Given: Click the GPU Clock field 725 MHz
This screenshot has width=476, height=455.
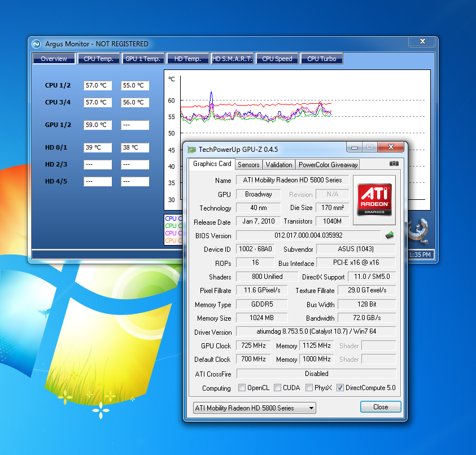Looking at the screenshot, I should 253,345.
